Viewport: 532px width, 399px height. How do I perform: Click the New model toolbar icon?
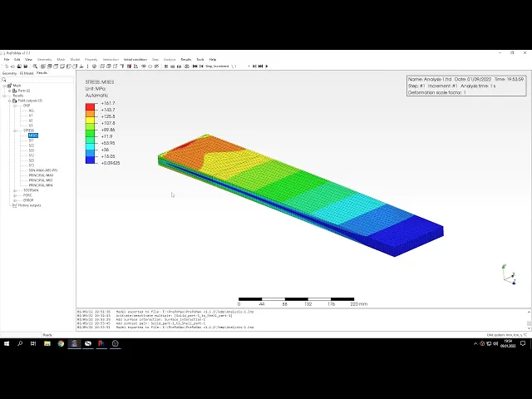(x=7, y=66)
